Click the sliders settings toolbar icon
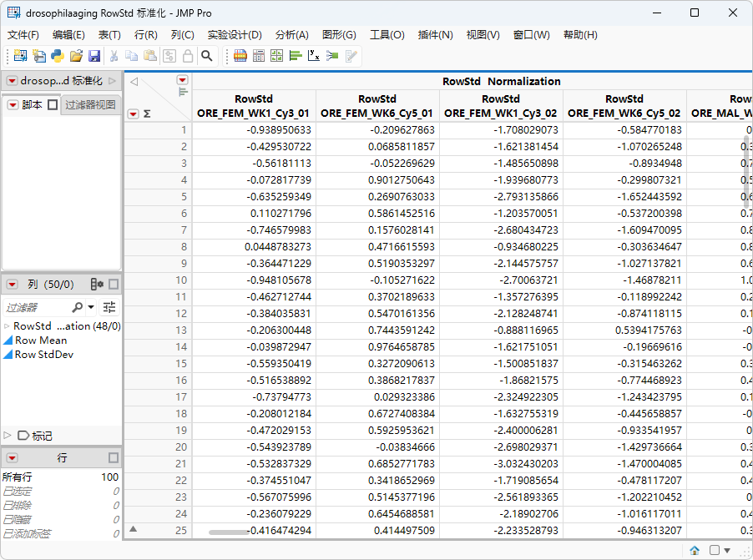Image resolution: width=753 pixels, height=560 pixels. click(x=169, y=56)
